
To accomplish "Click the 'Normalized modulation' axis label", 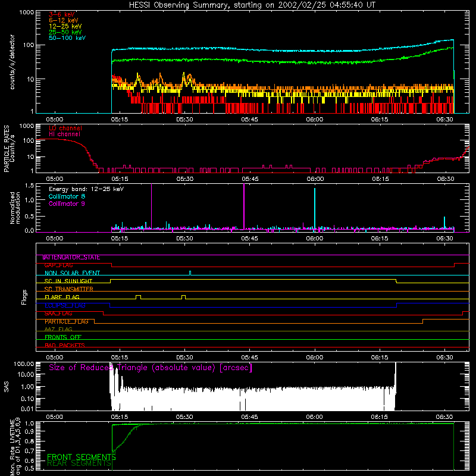I will point(15,208).
